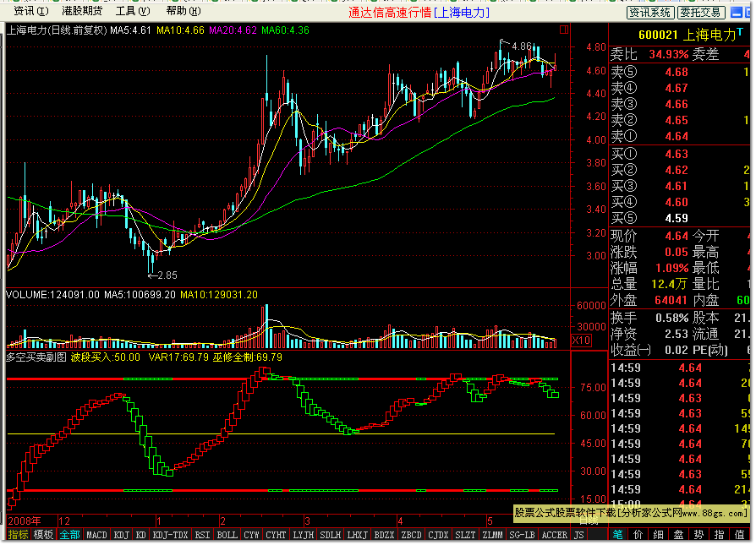Click the red chart window layout icon

pos(564,30)
